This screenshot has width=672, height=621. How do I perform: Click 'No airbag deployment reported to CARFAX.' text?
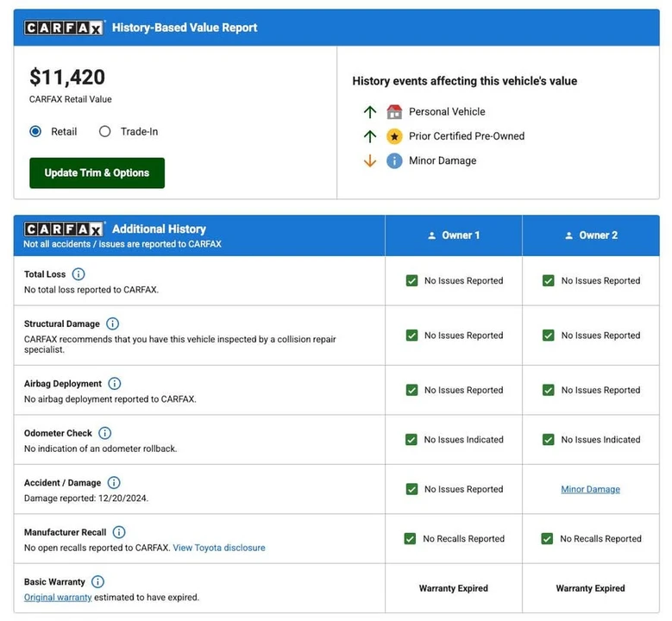coord(110,399)
